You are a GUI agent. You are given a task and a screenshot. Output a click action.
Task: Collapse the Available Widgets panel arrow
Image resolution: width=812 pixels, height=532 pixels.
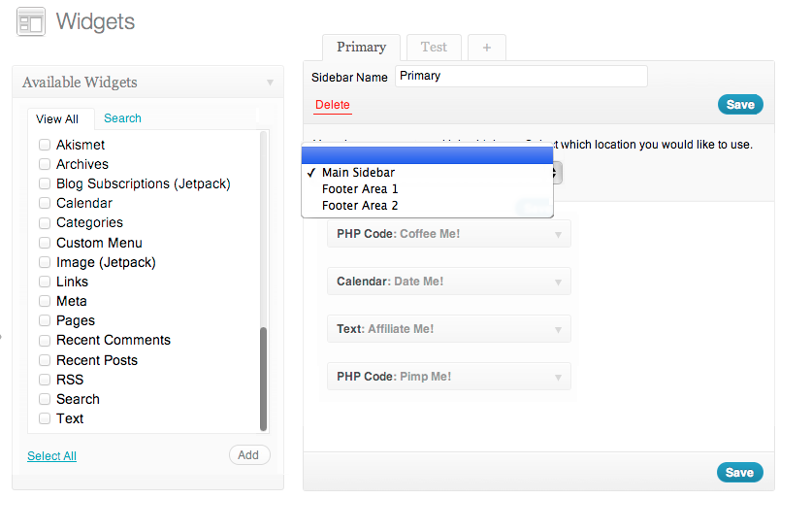tap(270, 83)
